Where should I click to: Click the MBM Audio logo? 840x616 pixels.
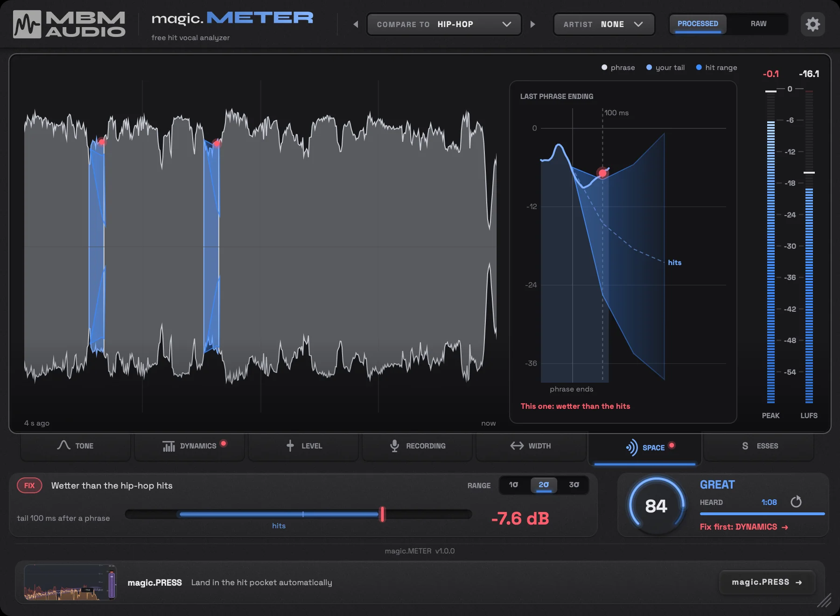click(x=69, y=24)
